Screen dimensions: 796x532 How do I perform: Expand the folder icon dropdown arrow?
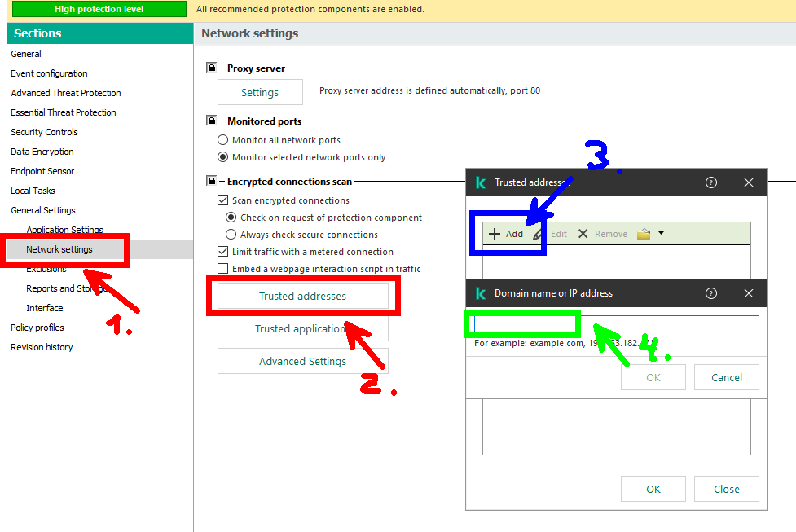click(x=661, y=233)
